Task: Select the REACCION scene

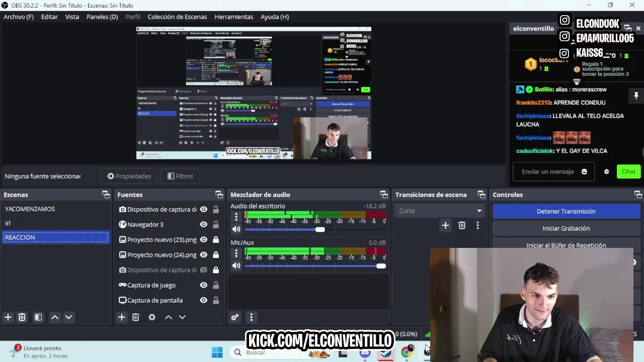Action: (55, 237)
